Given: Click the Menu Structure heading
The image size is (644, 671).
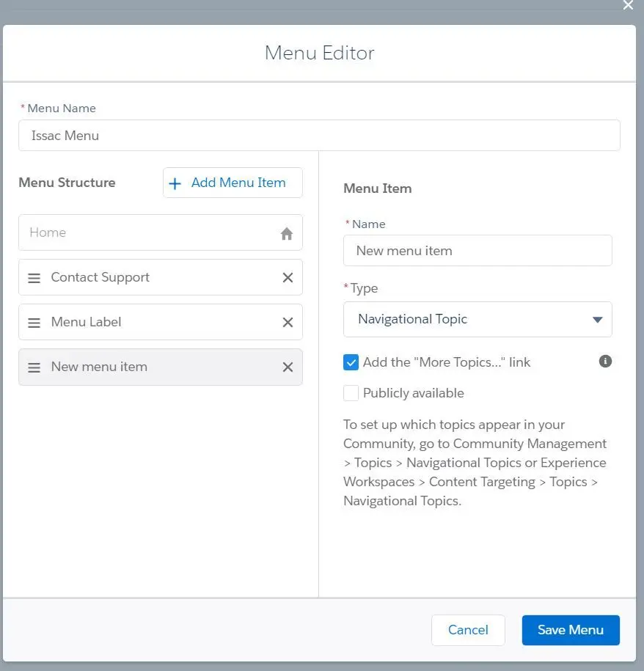Looking at the screenshot, I should [67, 183].
